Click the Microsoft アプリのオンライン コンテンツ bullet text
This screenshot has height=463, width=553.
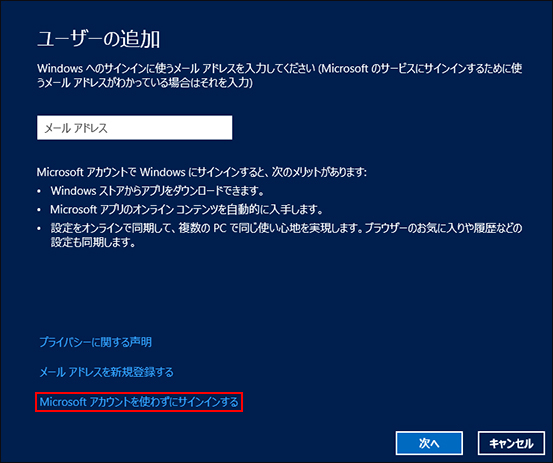pos(187,210)
